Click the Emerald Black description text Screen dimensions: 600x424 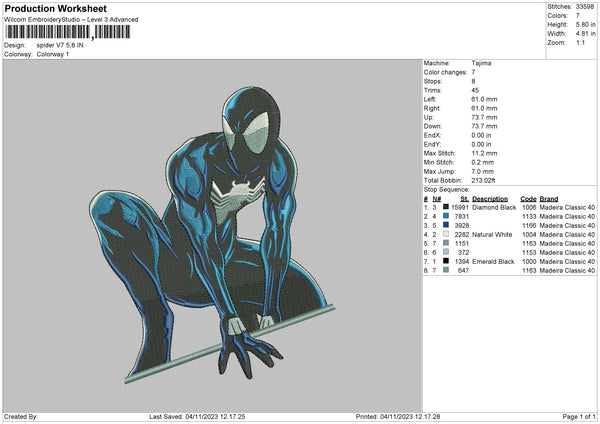[x=493, y=262]
